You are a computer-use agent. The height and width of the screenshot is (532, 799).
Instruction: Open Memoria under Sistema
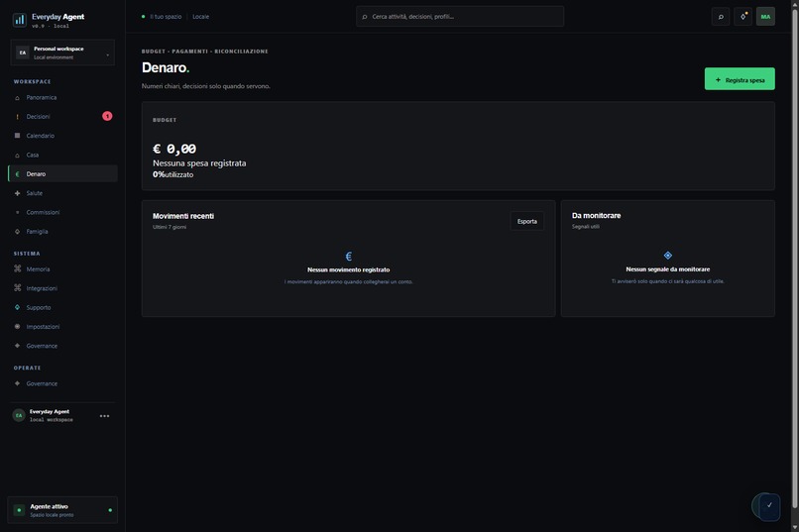pos(62,268)
